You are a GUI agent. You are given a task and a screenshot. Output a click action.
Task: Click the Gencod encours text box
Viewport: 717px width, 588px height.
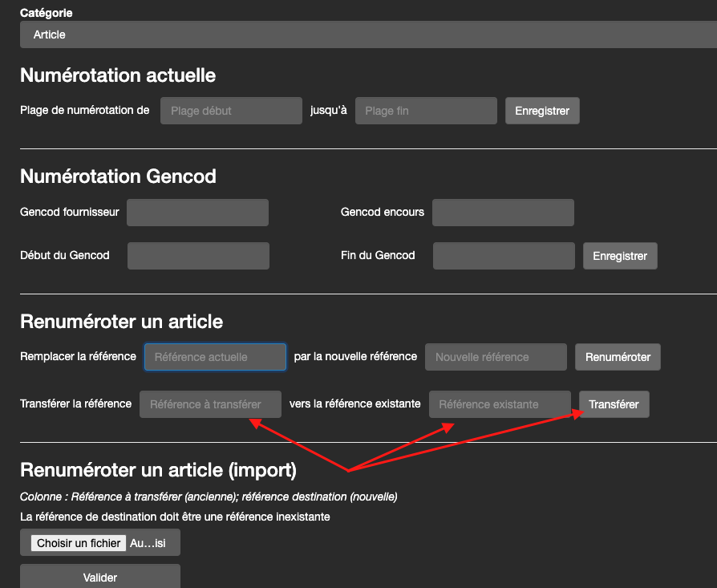503,213
